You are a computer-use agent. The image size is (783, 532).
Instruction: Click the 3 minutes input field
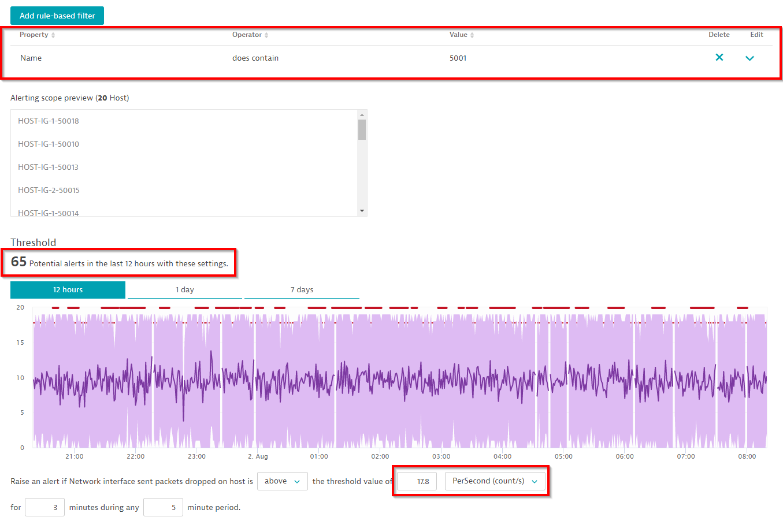[44, 507]
